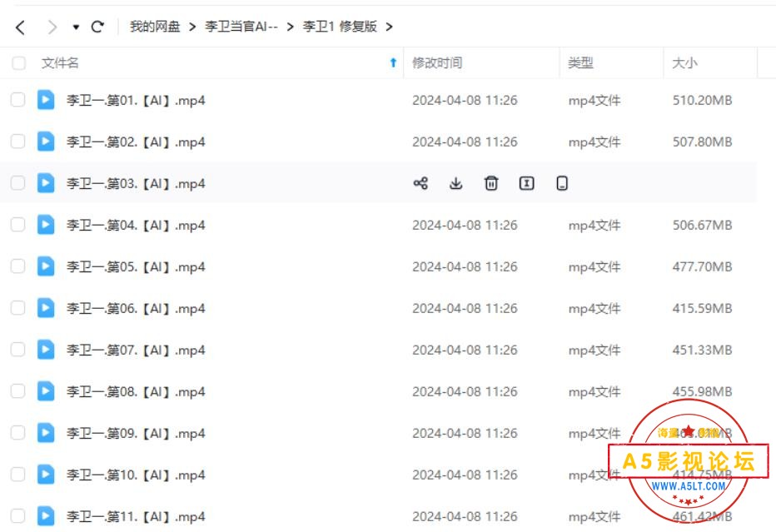Sort by 文件名 column
776x532 pixels.
click(60, 62)
